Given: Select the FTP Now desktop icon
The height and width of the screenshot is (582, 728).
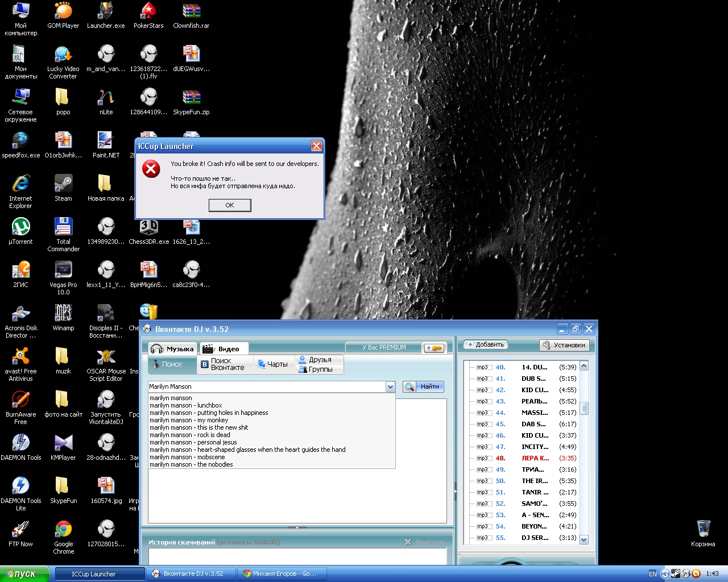Looking at the screenshot, I should pyautogui.click(x=21, y=534).
